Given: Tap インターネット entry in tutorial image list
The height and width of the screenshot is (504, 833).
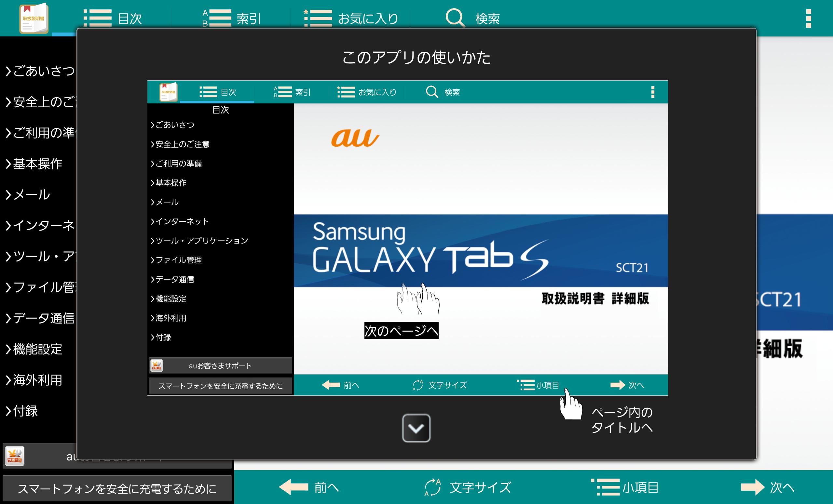Looking at the screenshot, I should point(180,221).
